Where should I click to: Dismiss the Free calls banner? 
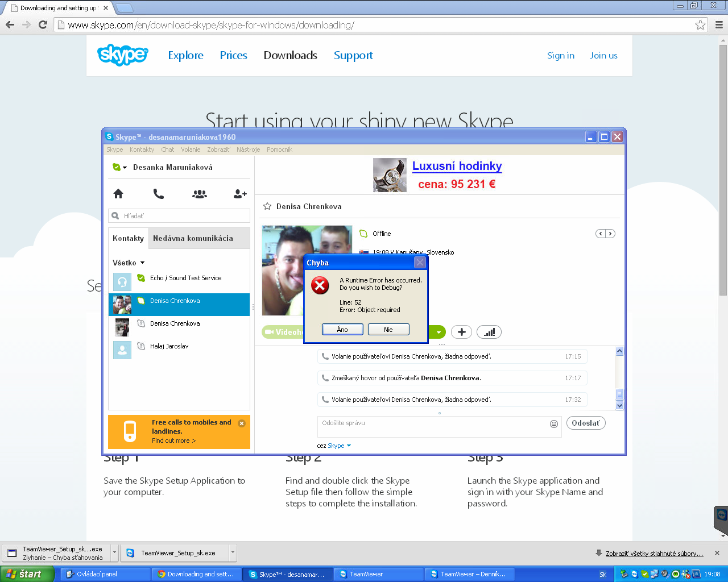pos(242,423)
